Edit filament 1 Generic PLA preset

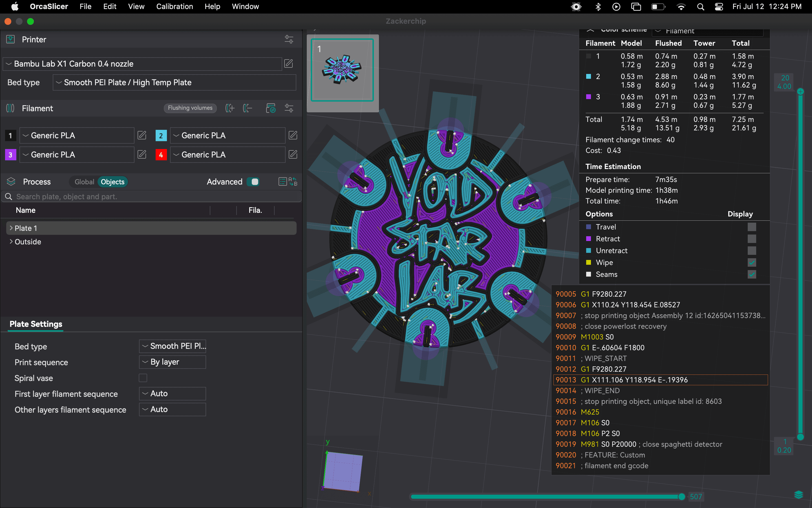(142, 135)
